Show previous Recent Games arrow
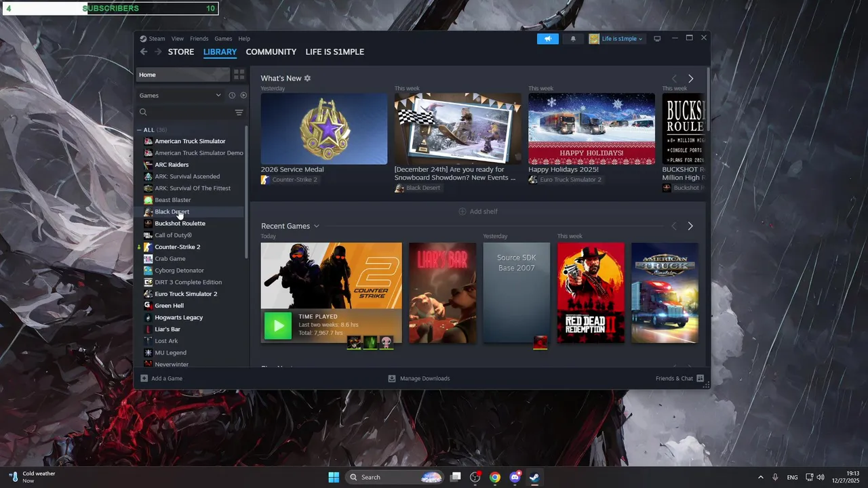This screenshot has width=868, height=488. click(674, 226)
